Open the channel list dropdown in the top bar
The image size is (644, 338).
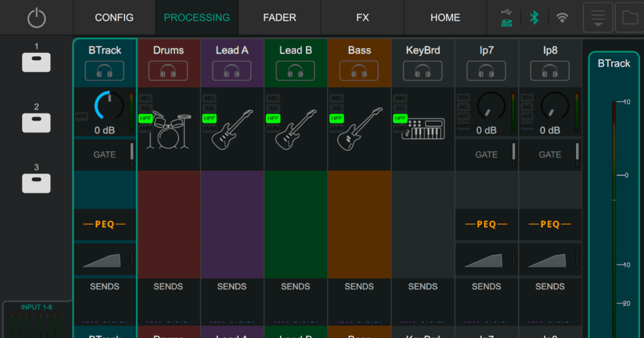(x=598, y=17)
